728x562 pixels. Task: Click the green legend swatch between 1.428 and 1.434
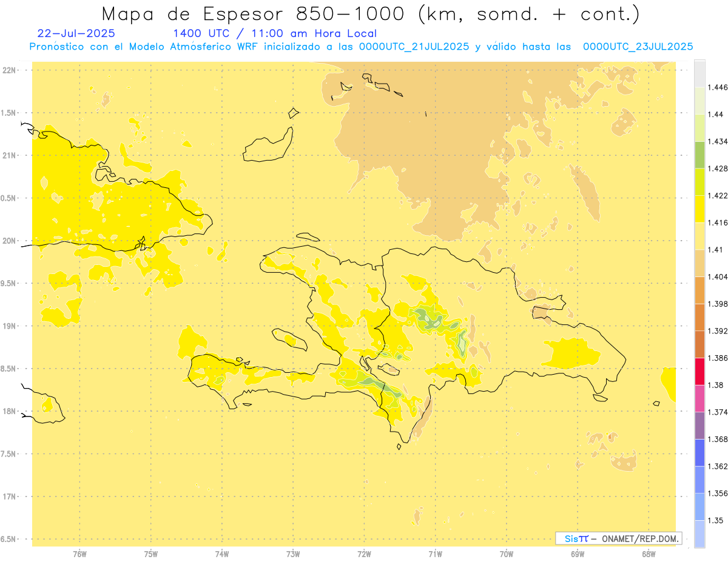point(699,155)
